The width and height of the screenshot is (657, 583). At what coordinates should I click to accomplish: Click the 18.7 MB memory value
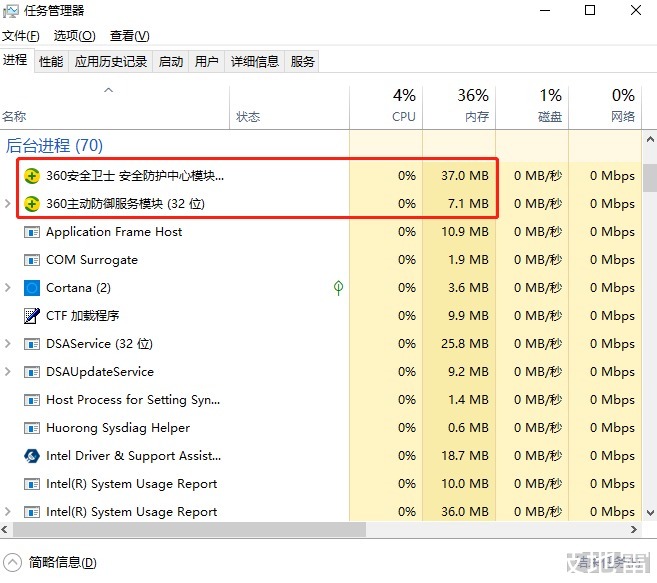(x=465, y=456)
